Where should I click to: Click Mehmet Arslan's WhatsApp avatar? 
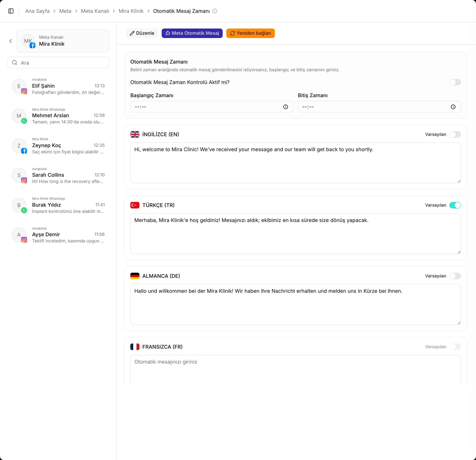(x=19, y=116)
